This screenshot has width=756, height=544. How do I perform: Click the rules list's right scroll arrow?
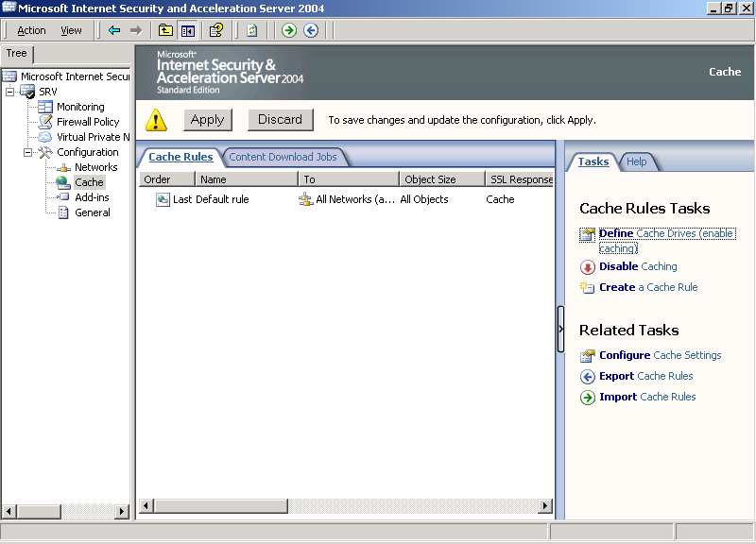545,506
